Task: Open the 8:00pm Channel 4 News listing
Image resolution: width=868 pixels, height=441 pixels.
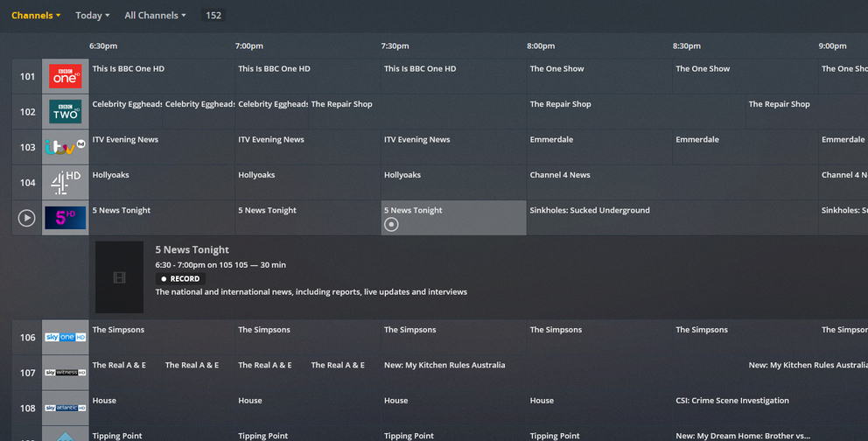Action: (673, 183)
